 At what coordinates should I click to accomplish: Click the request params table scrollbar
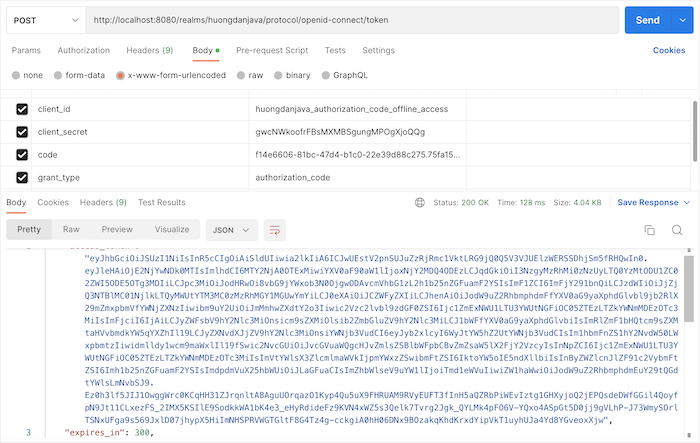(695, 131)
